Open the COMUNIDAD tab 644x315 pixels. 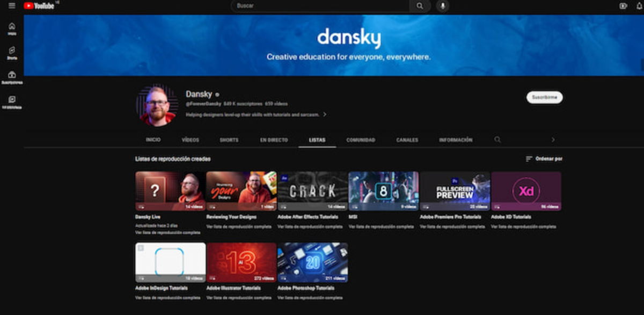[361, 140]
